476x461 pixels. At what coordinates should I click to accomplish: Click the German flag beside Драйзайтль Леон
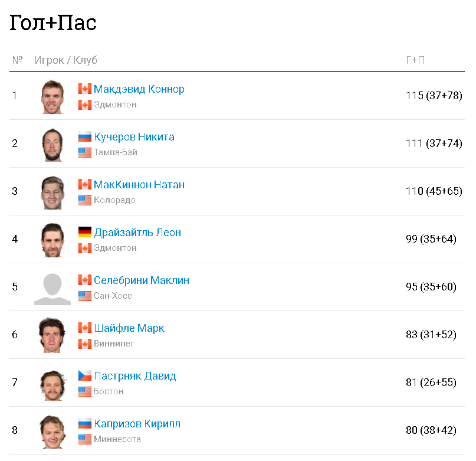tap(85, 232)
